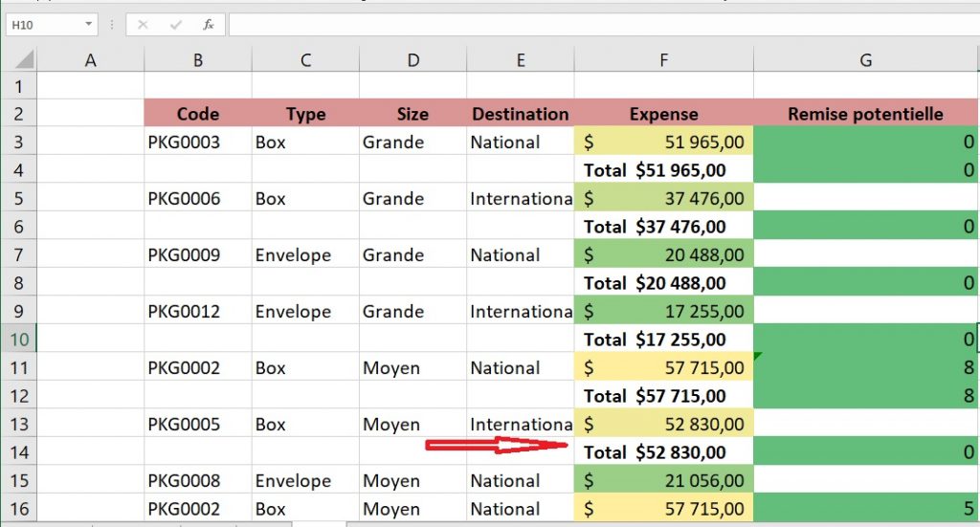This screenshot has width=980, height=527.
Task: Click the Enter checkmark icon in formula bar
Action: (x=175, y=25)
